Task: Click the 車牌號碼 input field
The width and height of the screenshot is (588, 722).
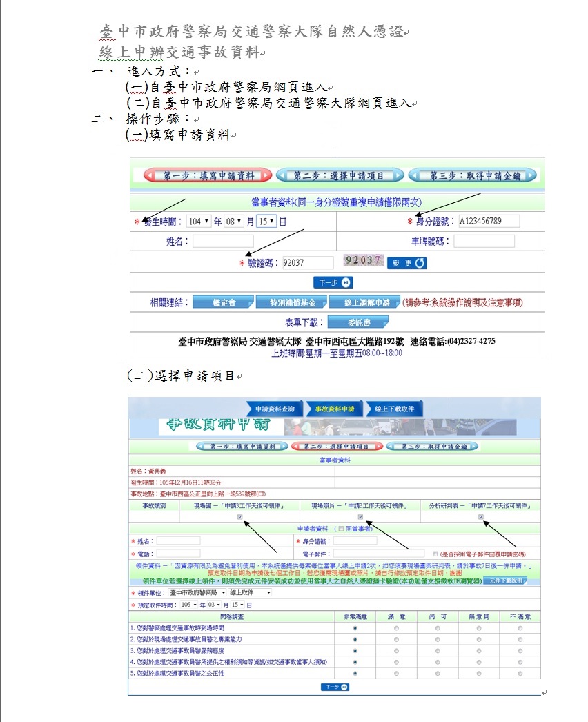Action: [x=484, y=242]
